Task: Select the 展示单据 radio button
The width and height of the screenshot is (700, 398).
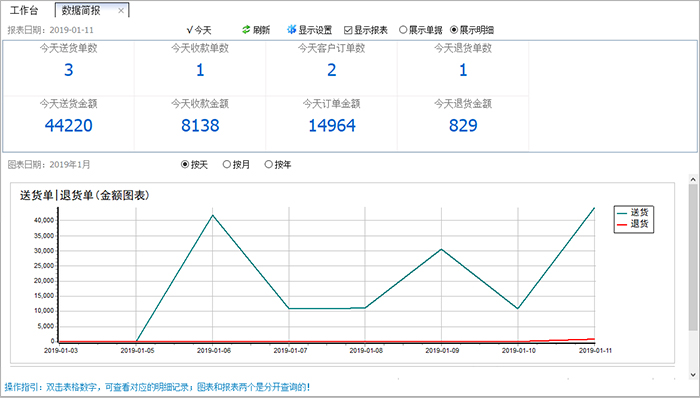Action: pyautogui.click(x=403, y=29)
